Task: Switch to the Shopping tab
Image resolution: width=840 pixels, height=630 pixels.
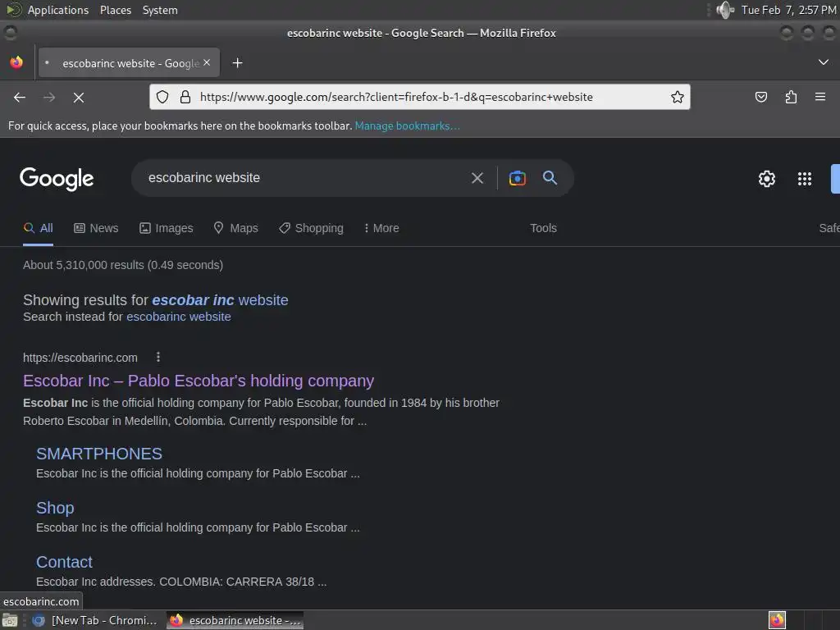Action: (x=311, y=228)
